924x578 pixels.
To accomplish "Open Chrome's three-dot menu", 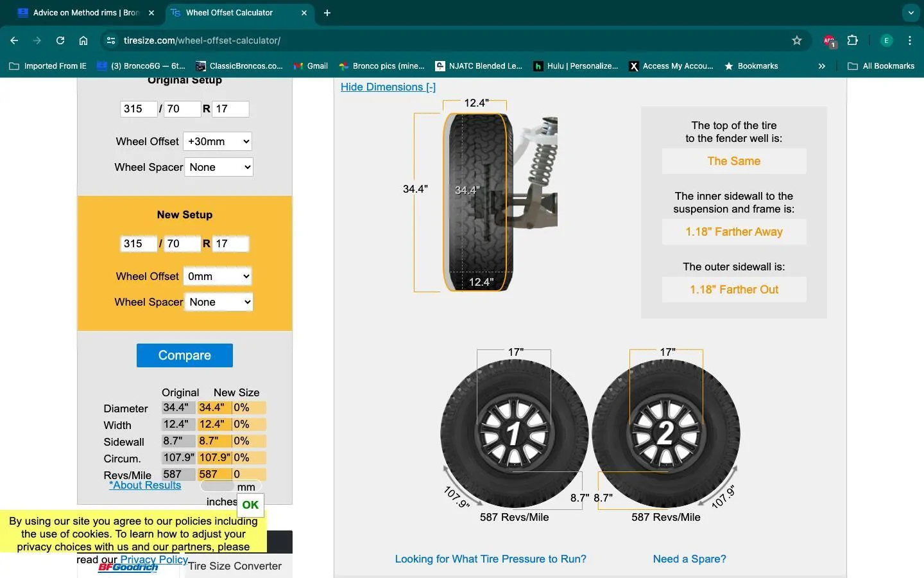I will 910,40.
